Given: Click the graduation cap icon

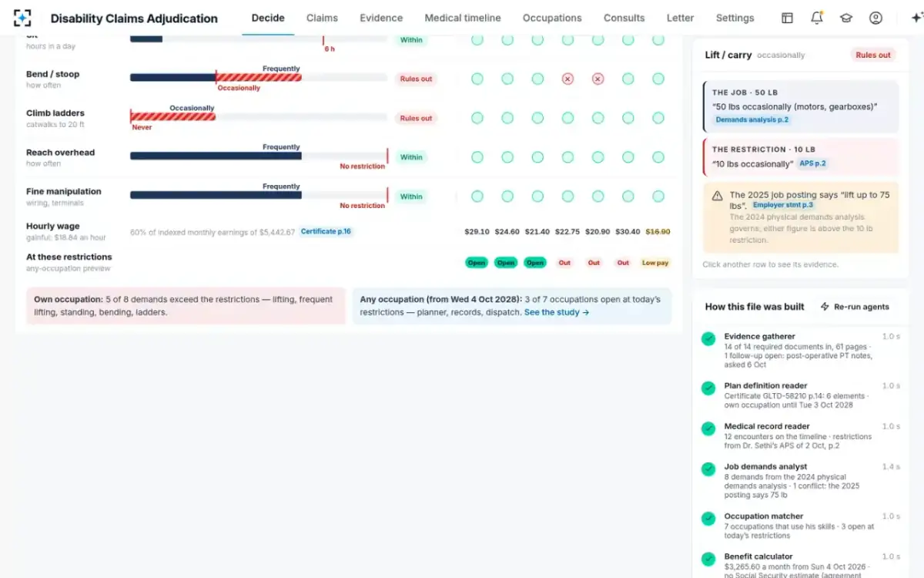Looking at the screenshot, I should coord(846,18).
